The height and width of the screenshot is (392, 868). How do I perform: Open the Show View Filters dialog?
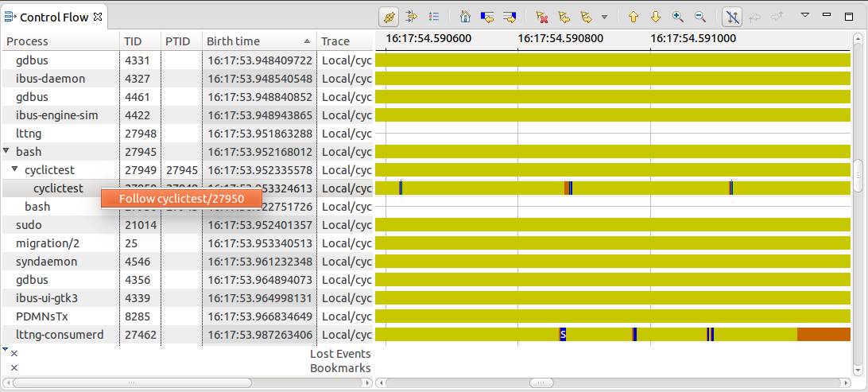[412, 17]
